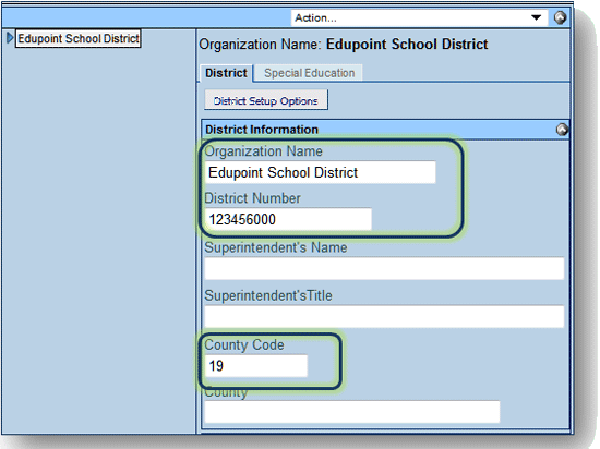Viewport: 600px width, 449px height.
Task: Click the Superintendent's Name field
Action: coord(384,268)
